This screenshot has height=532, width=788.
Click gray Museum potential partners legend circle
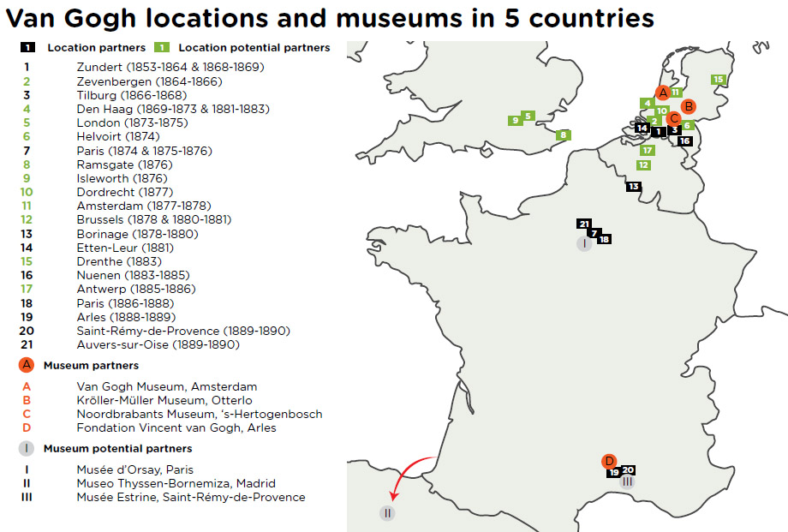pos(27,448)
